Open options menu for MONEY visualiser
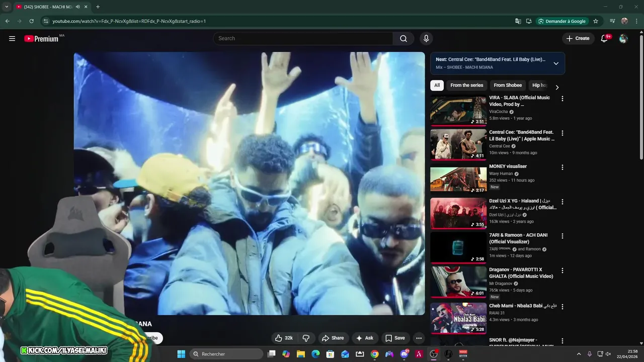Image resolution: width=644 pixels, height=362 pixels. (562, 167)
